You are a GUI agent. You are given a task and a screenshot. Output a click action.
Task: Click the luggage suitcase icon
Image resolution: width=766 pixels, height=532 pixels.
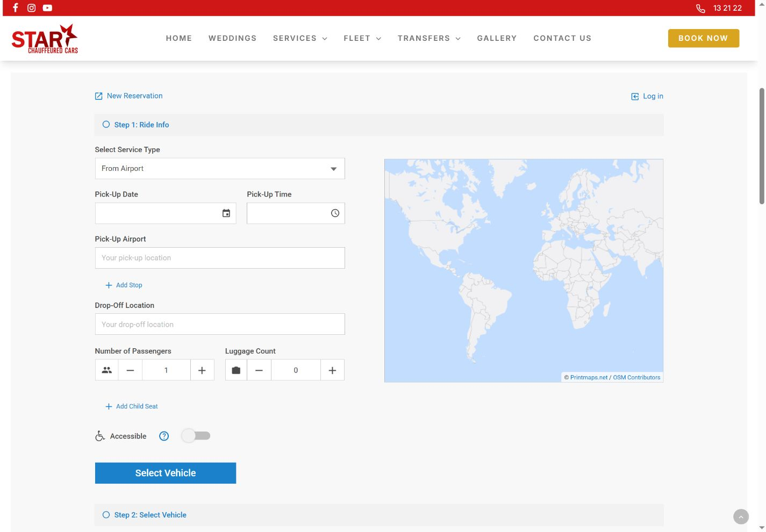236,370
